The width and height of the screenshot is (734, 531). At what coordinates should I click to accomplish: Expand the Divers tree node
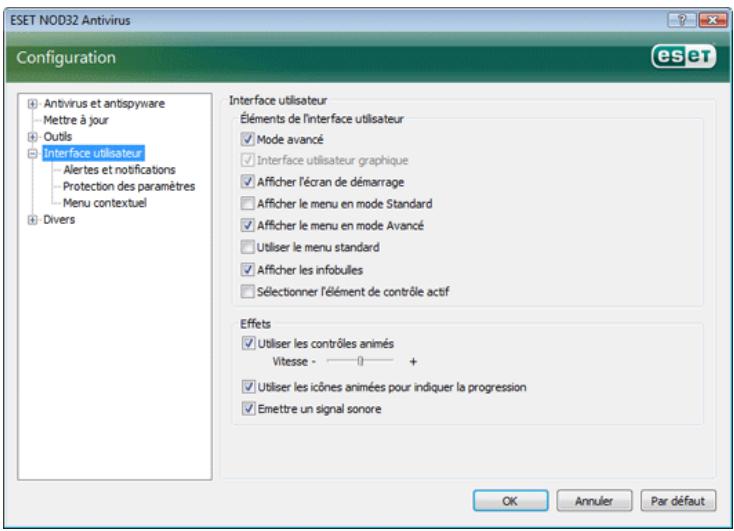tap(32, 220)
